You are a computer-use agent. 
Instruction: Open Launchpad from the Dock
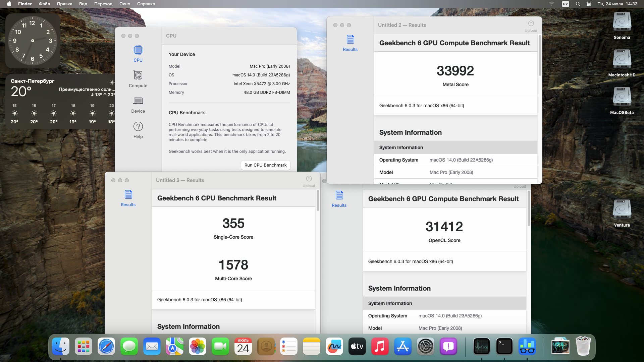tap(84, 346)
